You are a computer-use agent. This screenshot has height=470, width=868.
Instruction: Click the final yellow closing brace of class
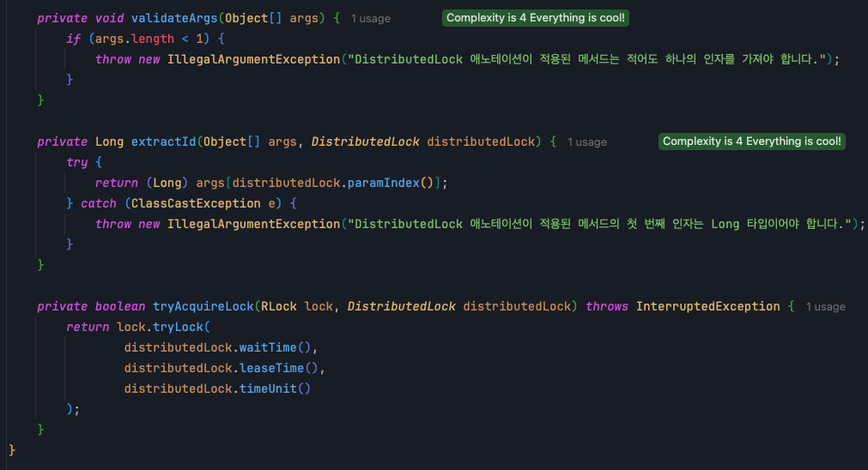pos(12,450)
